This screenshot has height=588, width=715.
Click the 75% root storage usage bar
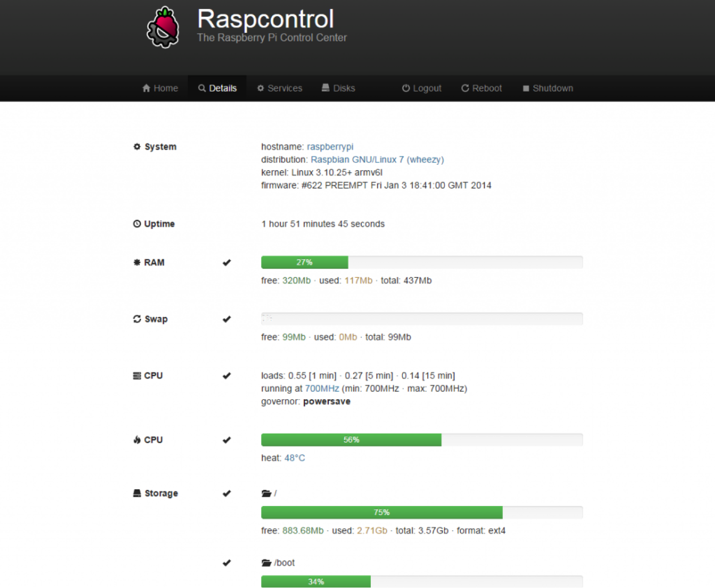381,512
